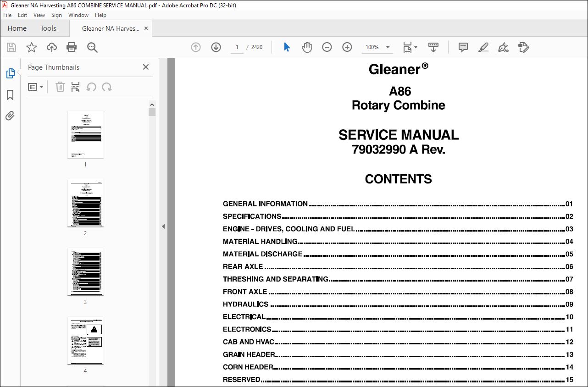Open the Attachments paperclip panel
This screenshot has height=387, width=588.
[x=10, y=116]
